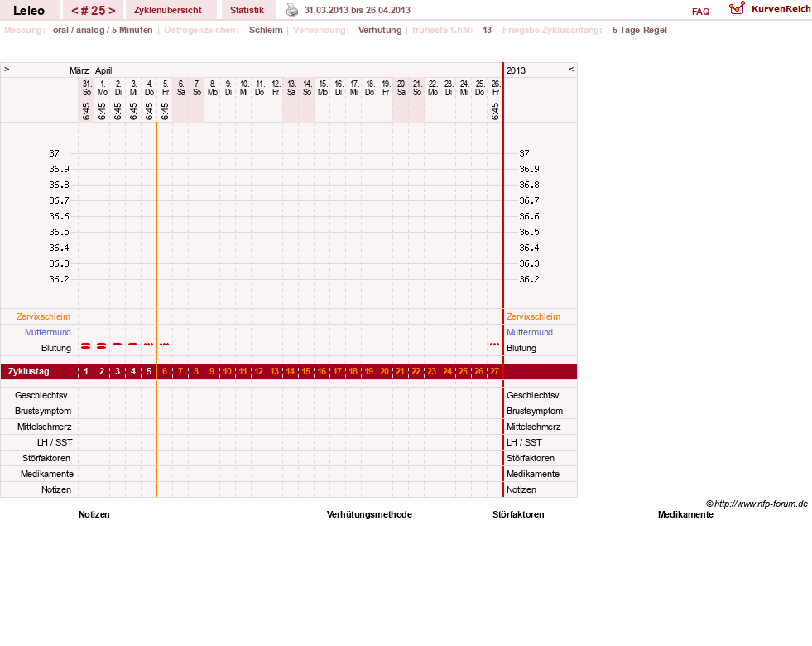812x646 pixels.
Task: Click the Verhütungsmethode heading
Action: pyautogui.click(x=369, y=514)
